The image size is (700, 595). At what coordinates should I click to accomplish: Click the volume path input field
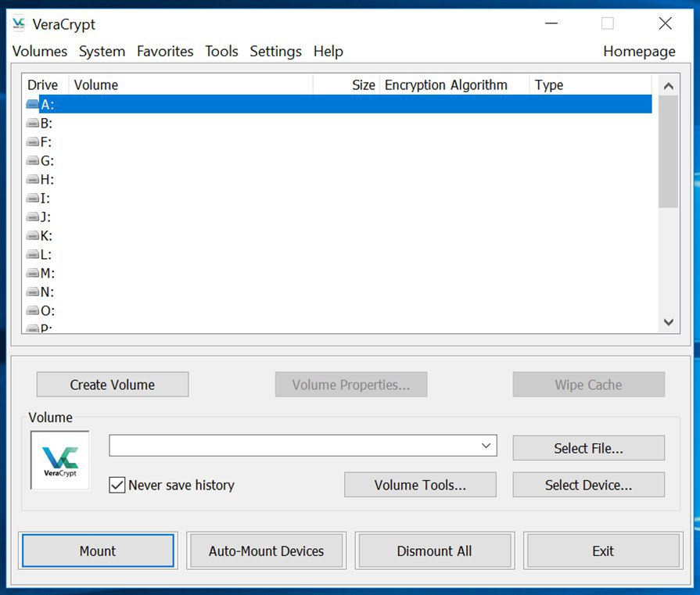tap(293, 446)
